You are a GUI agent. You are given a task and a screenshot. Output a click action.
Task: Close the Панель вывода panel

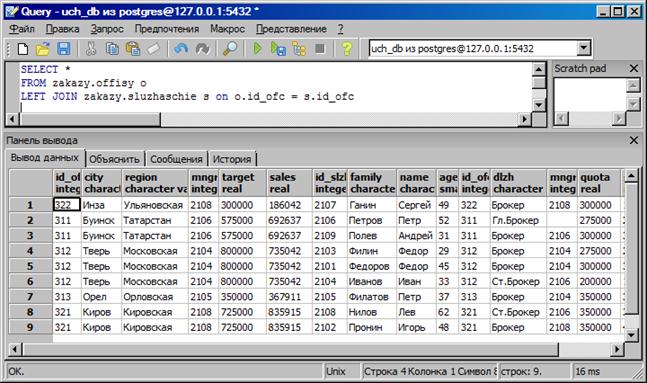[x=634, y=140]
